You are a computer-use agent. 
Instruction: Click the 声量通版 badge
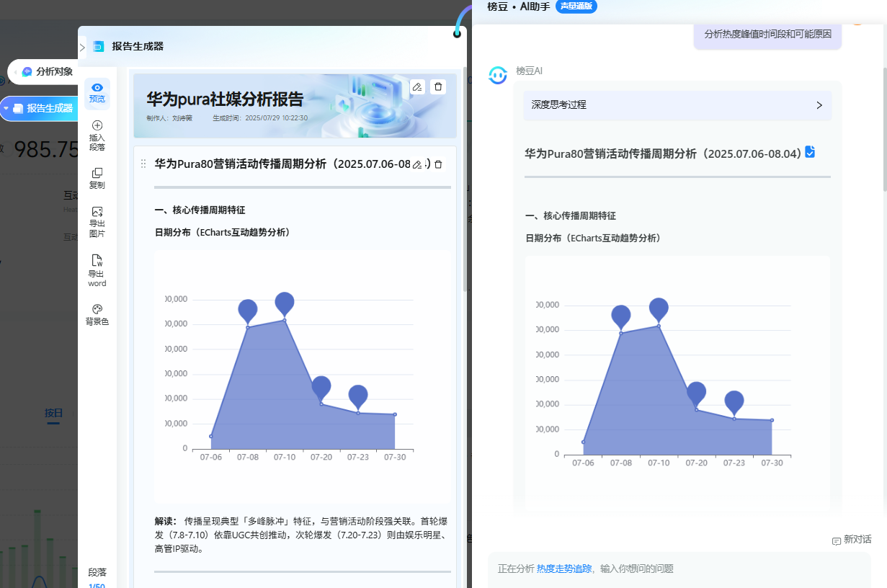(x=576, y=6)
